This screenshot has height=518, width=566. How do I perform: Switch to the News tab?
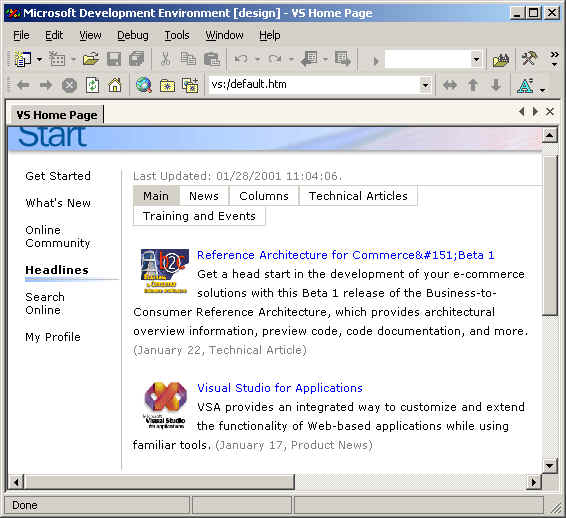[x=204, y=196]
